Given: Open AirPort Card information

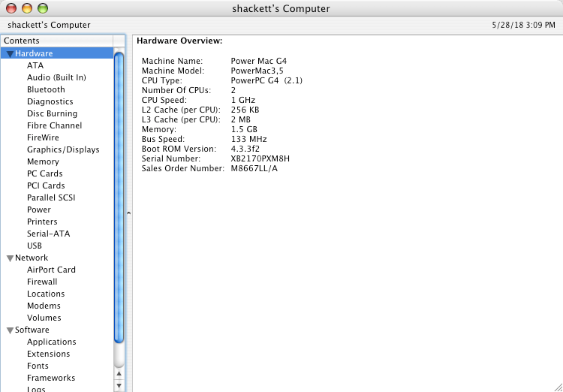Looking at the screenshot, I should pyautogui.click(x=51, y=270).
